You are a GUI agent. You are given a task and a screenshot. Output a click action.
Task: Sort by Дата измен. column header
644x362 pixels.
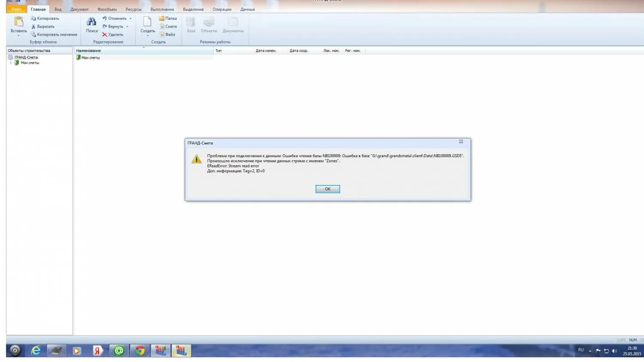point(271,51)
